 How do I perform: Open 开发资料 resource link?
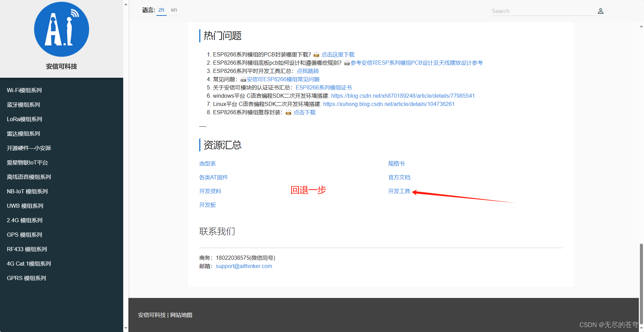coord(210,191)
